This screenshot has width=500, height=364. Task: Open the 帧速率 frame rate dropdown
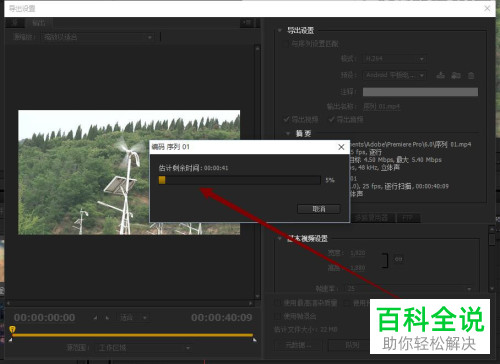[x=410, y=289]
